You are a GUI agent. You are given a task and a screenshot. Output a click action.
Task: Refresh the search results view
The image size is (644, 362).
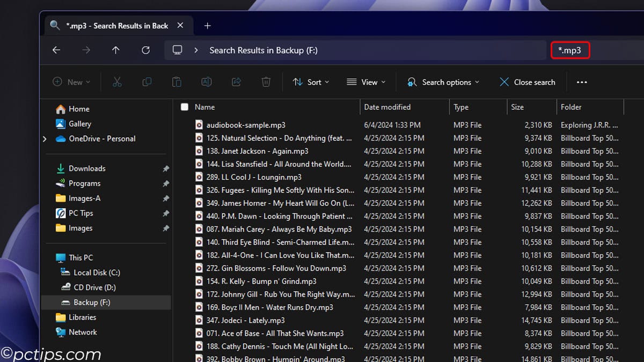click(x=145, y=50)
